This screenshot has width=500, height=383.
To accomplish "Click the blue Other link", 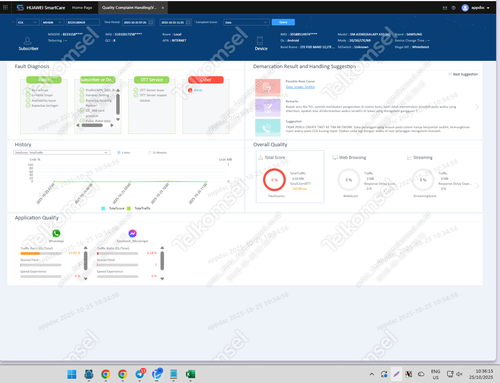I will pyautogui.click(x=198, y=90).
